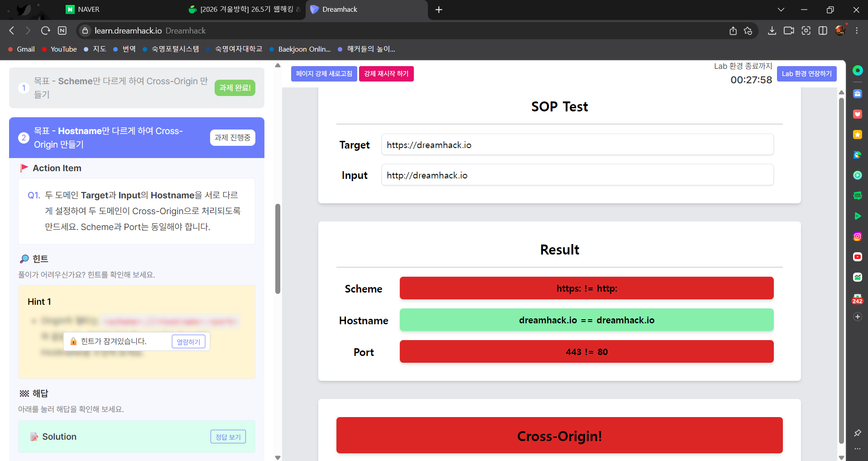Pin the sidebar with the pin icon

[857, 433]
